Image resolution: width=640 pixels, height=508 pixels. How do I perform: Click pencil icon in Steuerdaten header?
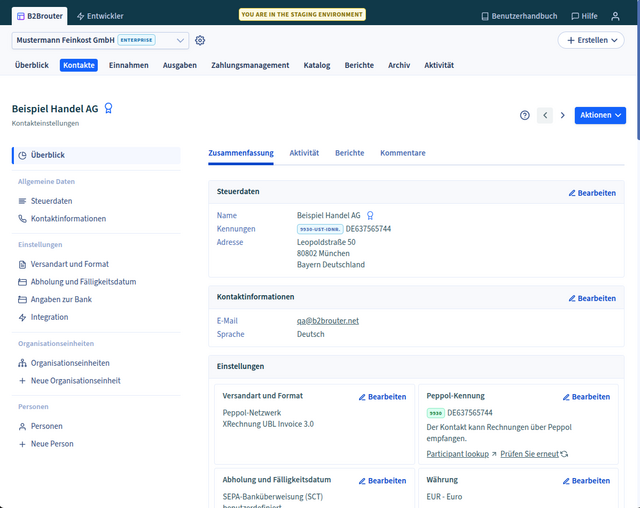pos(572,193)
